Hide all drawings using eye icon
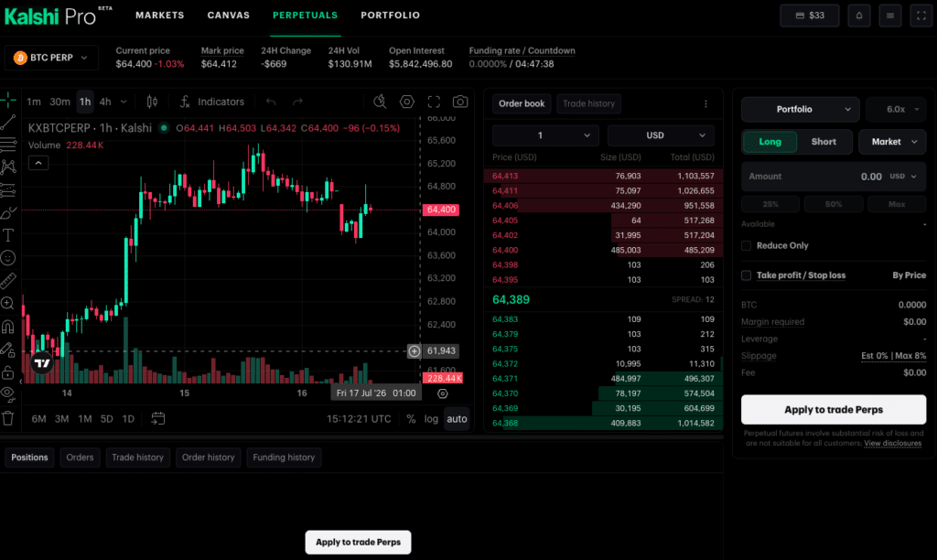This screenshot has height=560, width=937. [x=7, y=393]
